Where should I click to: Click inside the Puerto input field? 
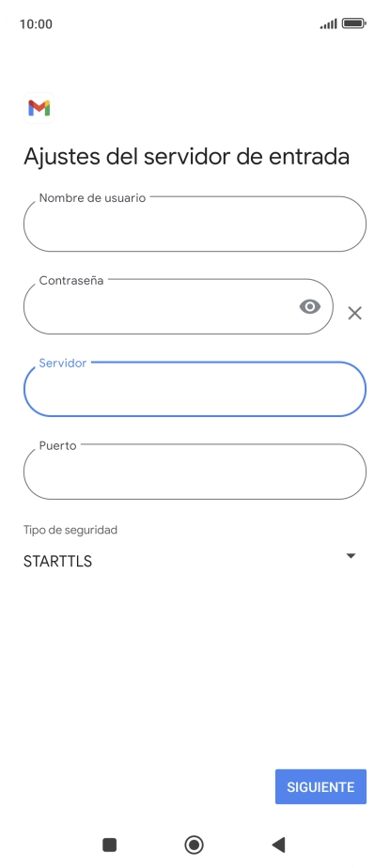click(x=195, y=471)
